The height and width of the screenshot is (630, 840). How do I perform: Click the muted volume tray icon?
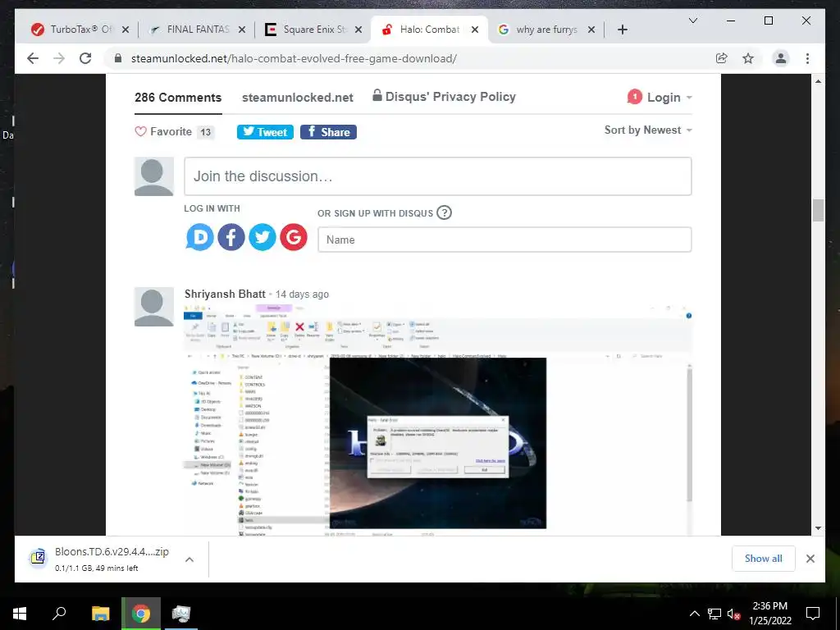(x=733, y=614)
